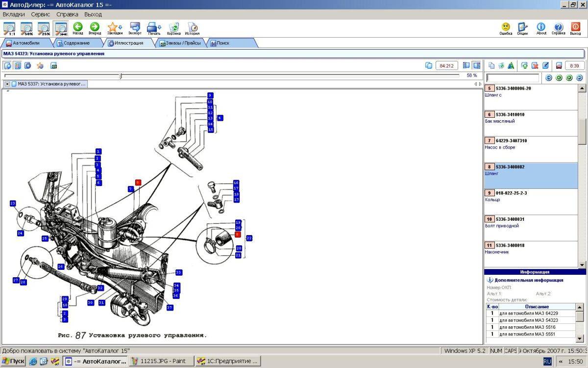Open the Выход menu in menu bar
Image resolution: width=588 pixels, height=368 pixels.
(x=93, y=14)
